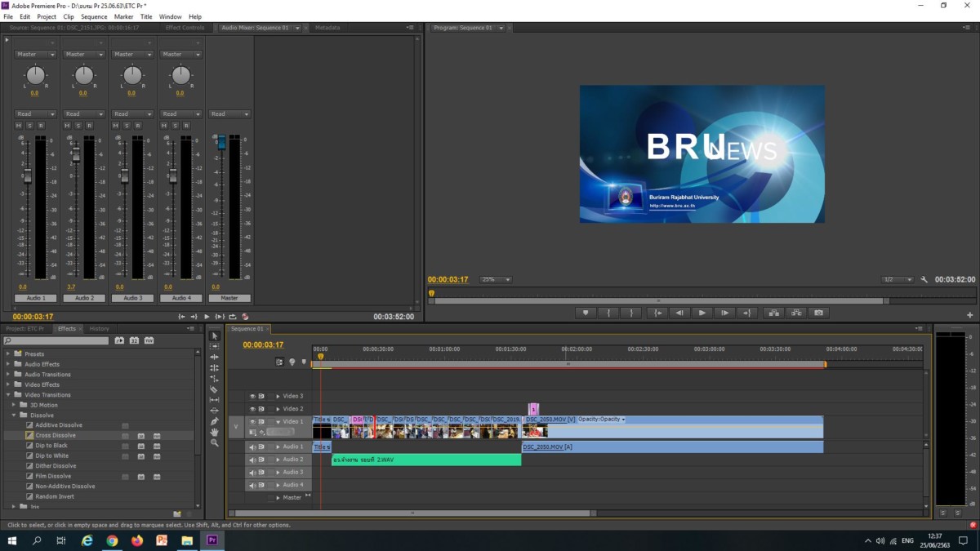Viewport: 980px width, 551px height.
Task: Click the Extract button in Program monitor
Action: tap(795, 313)
